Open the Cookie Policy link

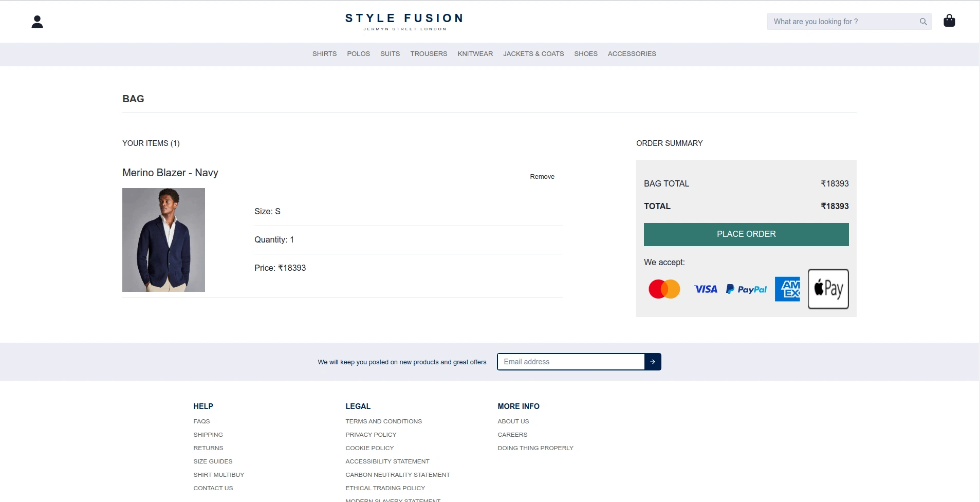[x=369, y=448]
